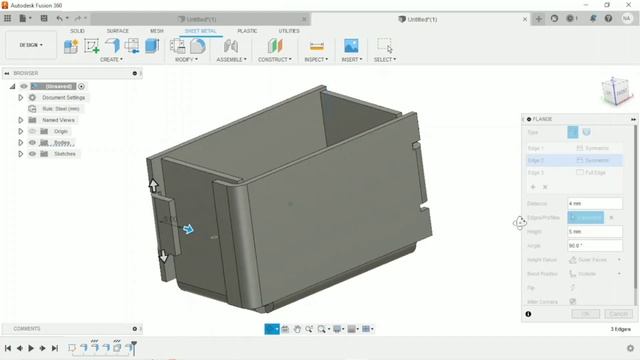Toggle visibility of the Origin folder
This screenshot has height=360, width=640.
click(32, 131)
